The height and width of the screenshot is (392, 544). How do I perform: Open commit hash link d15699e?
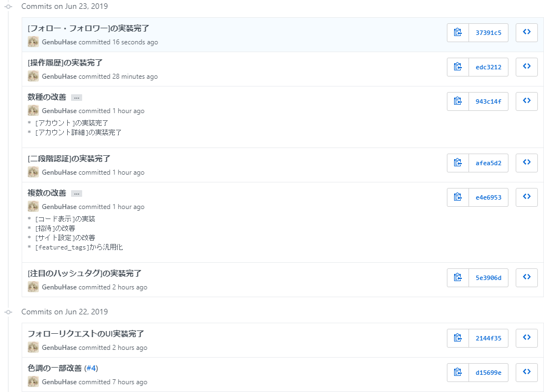click(x=488, y=372)
